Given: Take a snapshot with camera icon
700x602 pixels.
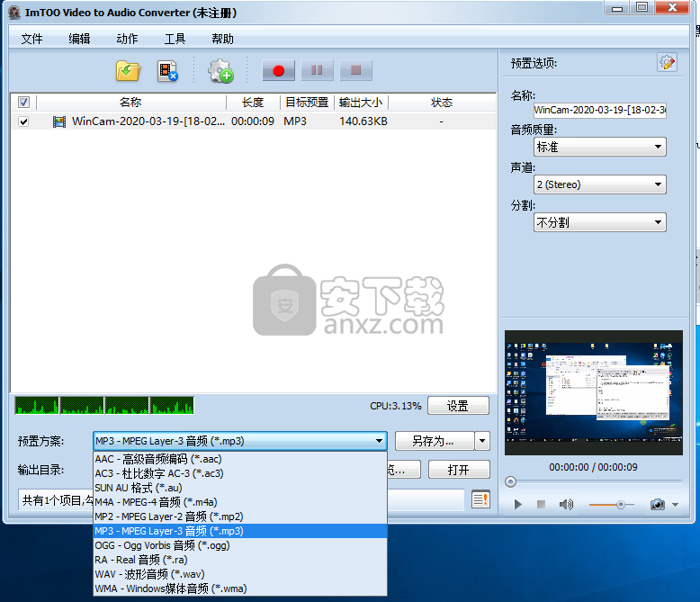Looking at the screenshot, I should click(657, 504).
